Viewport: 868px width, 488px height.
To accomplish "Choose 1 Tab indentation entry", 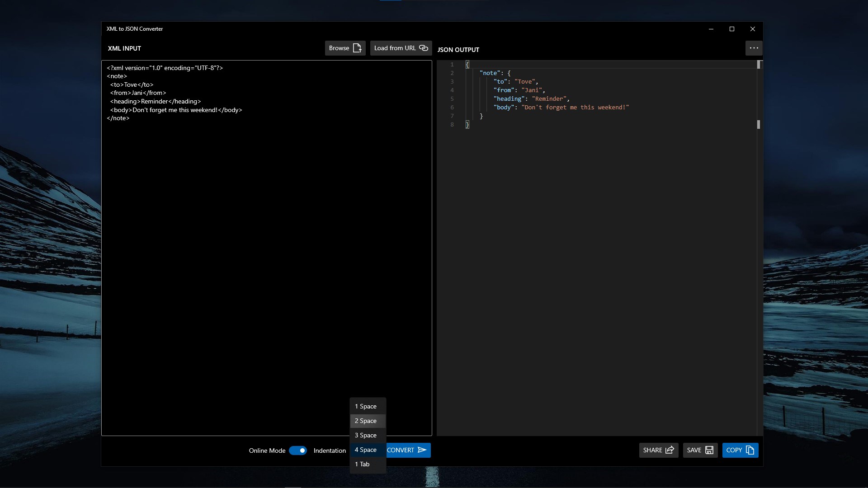I will (362, 464).
